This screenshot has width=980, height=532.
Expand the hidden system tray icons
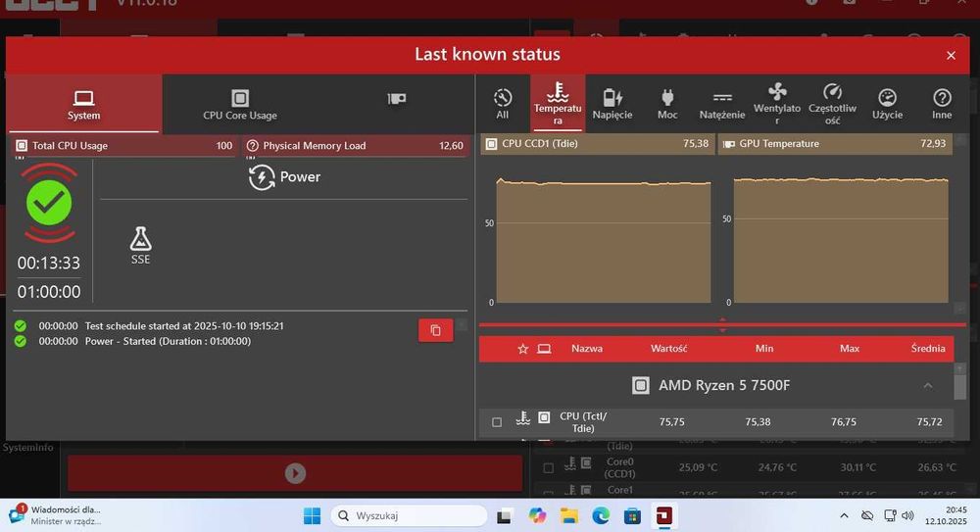tap(844, 515)
